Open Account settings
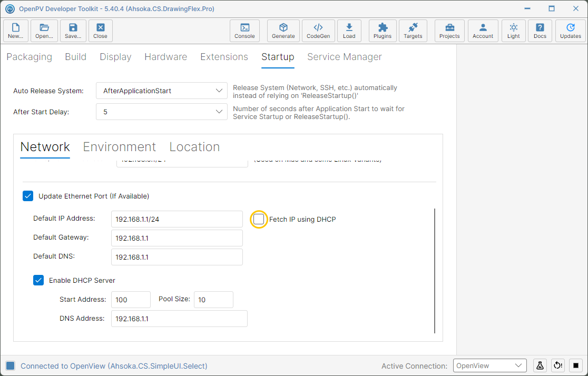Screen dimensions: 588x376 point(483,31)
